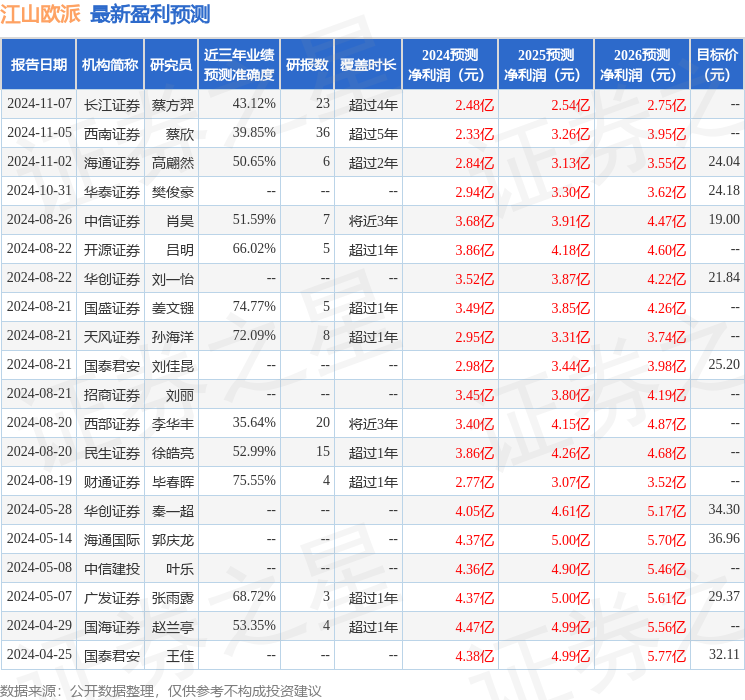Viewport: 745px width, 700px height.
Task: Click the 数据来源 footnote text
Action: click(x=161, y=690)
